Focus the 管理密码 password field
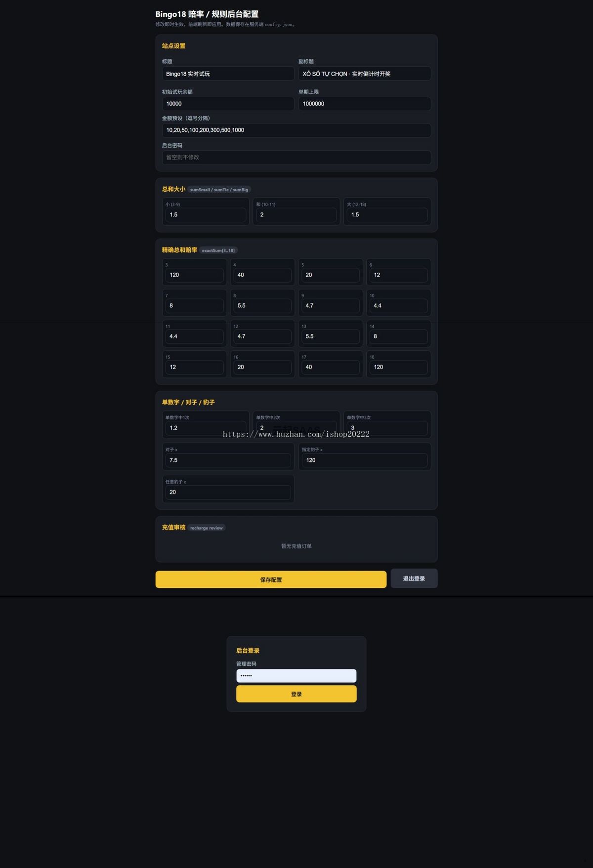The width and height of the screenshot is (593, 868). click(296, 676)
